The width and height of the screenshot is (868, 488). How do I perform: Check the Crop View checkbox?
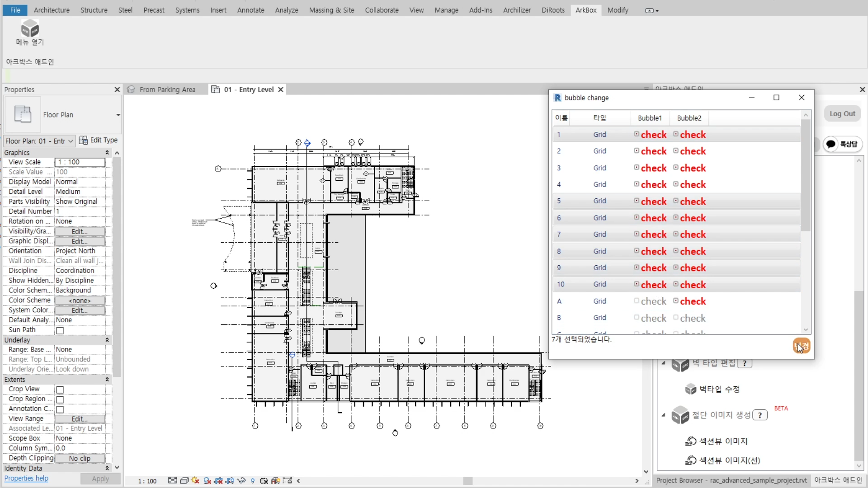click(60, 389)
